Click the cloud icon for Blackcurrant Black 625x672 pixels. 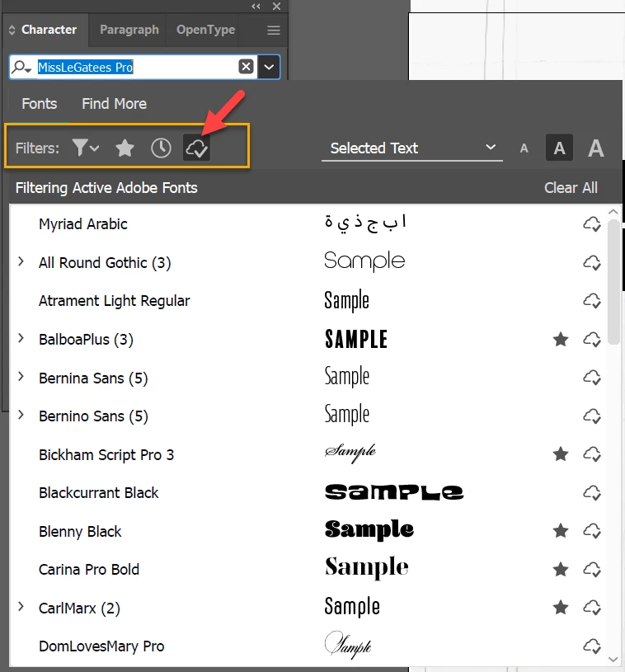pyautogui.click(x=592, y=492)
